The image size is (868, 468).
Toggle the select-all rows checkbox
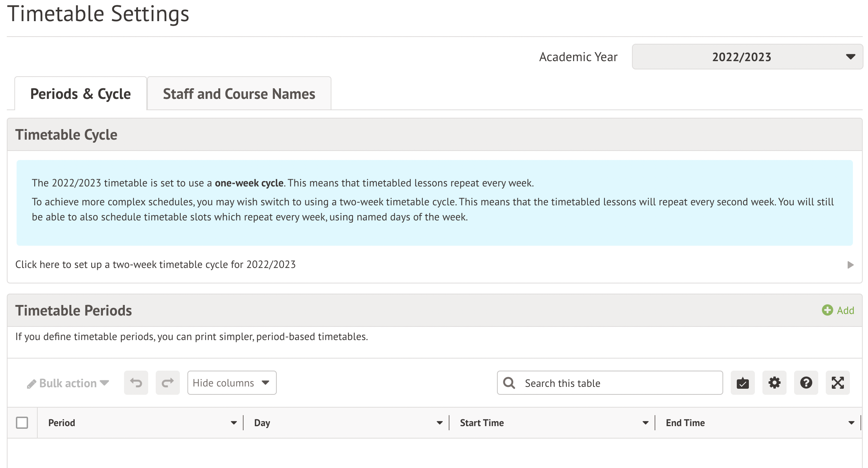(22, 423)
